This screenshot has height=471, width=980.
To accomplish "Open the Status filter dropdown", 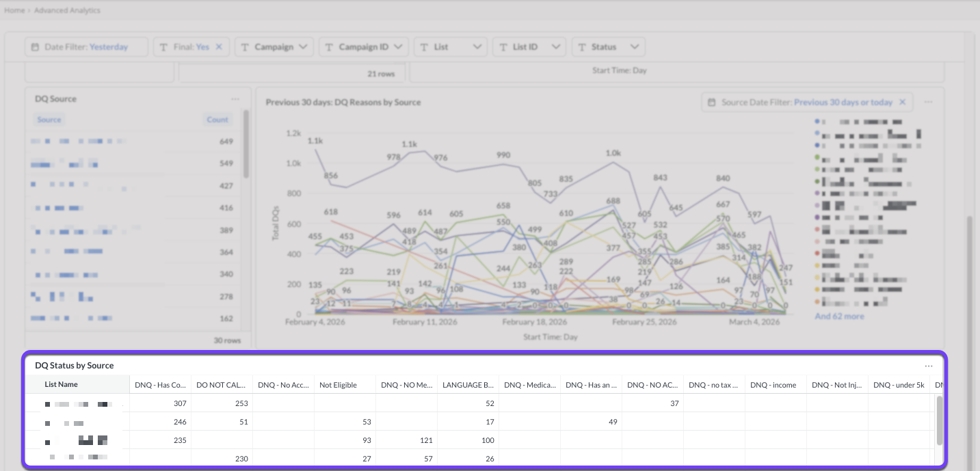I will pos(635,47).
